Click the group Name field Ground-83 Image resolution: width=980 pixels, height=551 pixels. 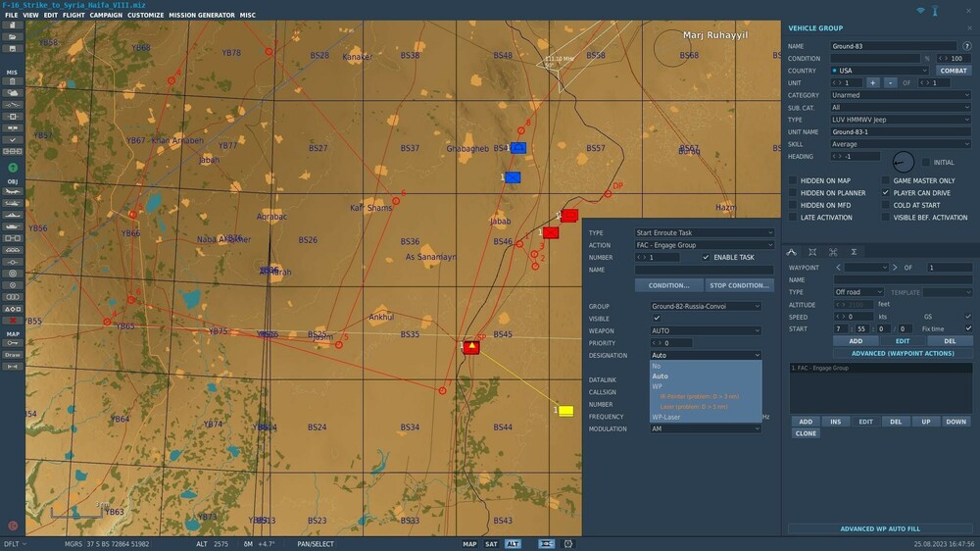tap(893, 46)
